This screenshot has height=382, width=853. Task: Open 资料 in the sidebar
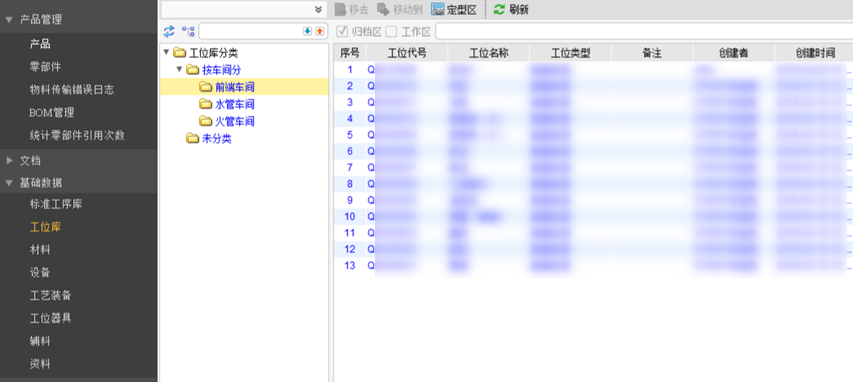[40, 363]
